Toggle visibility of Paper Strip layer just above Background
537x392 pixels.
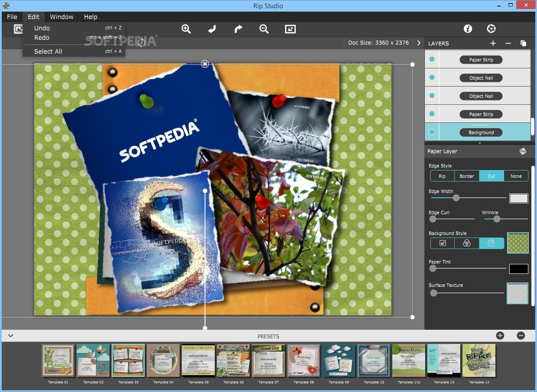(x=432, y=114)
